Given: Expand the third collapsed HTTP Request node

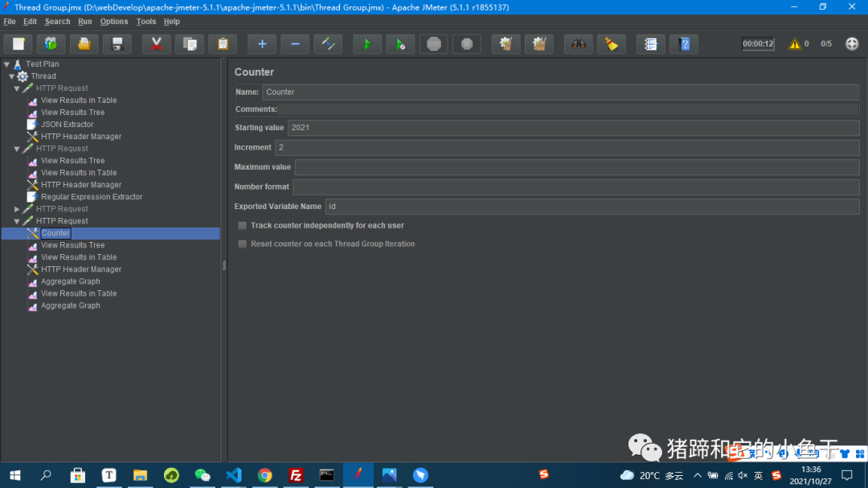Looking at the screenshot, I should (x=17, y=209).
